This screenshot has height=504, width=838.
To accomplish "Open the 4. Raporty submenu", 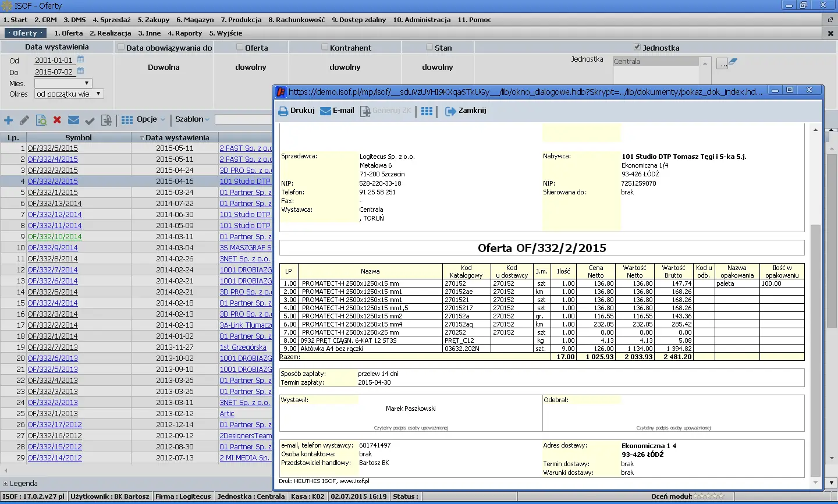I will pyautogui.click(x=184, y=33).
